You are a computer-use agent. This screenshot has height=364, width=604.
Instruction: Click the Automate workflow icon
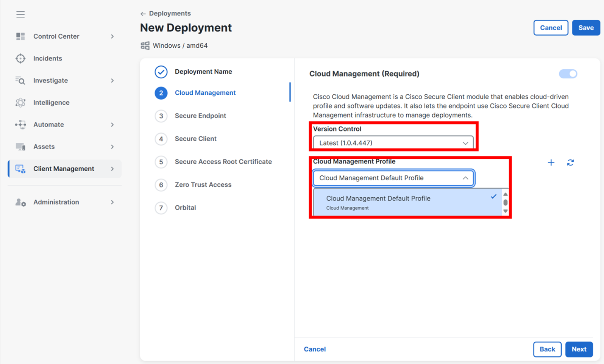[20, 125]
